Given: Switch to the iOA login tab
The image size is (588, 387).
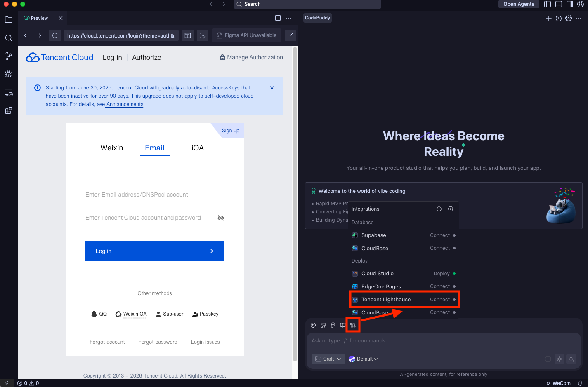Looking at the screenshot, I should coord(198,148).
